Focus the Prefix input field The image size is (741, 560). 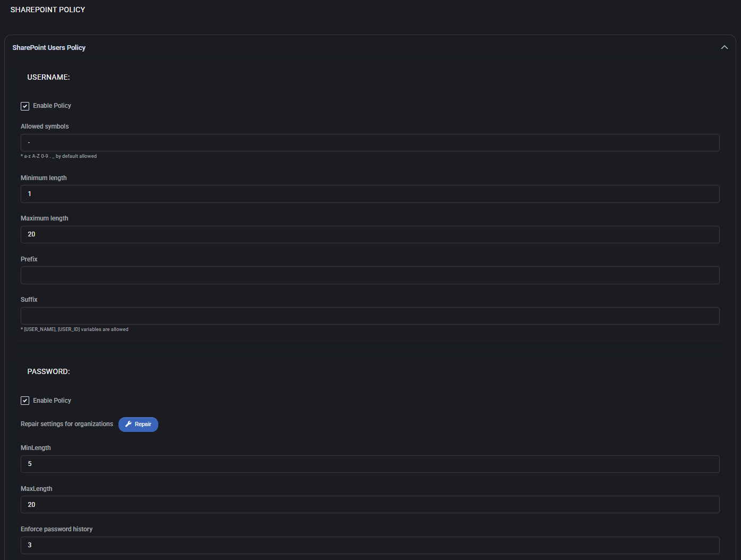click(370, 275)
